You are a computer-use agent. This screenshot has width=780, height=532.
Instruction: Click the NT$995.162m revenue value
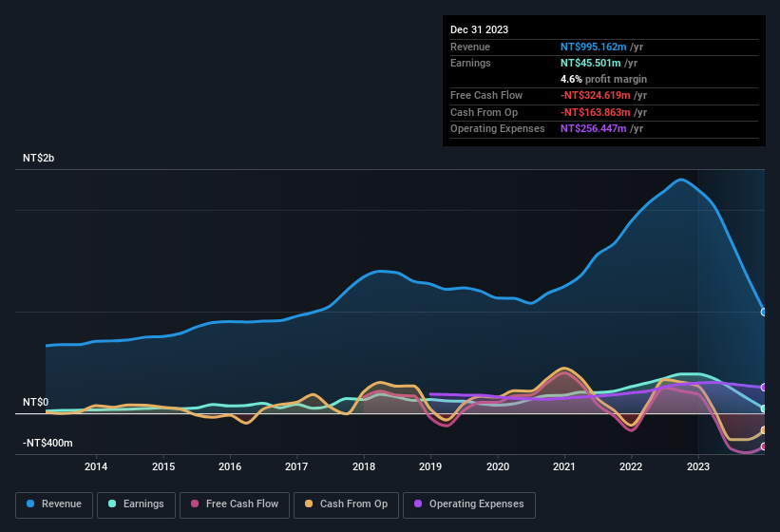click(594, 47)
